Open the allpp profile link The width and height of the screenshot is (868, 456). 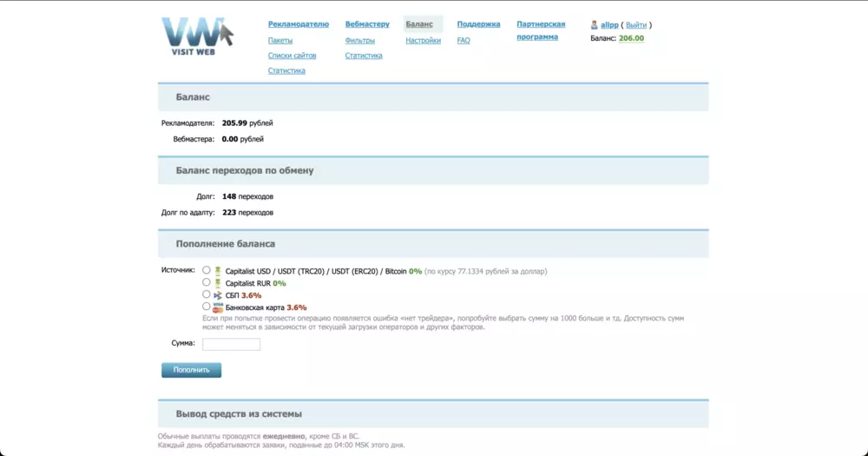609,25
